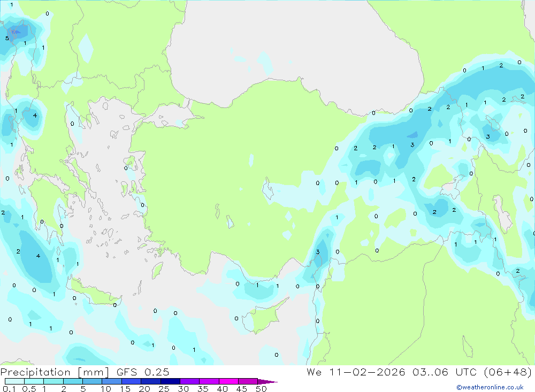Viewport: 535px width, 392px height.
Task: Click the 15–20 mm legend color box
Action: 132,381
